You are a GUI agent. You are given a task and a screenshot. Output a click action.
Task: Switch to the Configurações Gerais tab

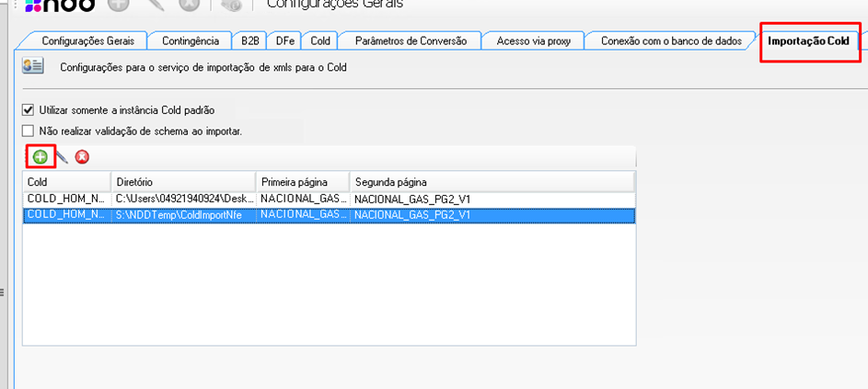click(87, 40)
